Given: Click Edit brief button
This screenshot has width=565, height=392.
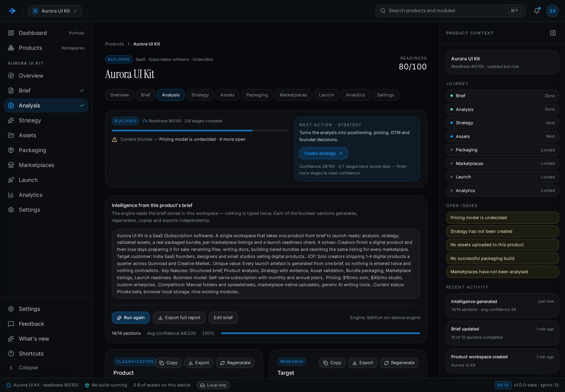Looking at the screenshot, I should (x=223, y=318).
